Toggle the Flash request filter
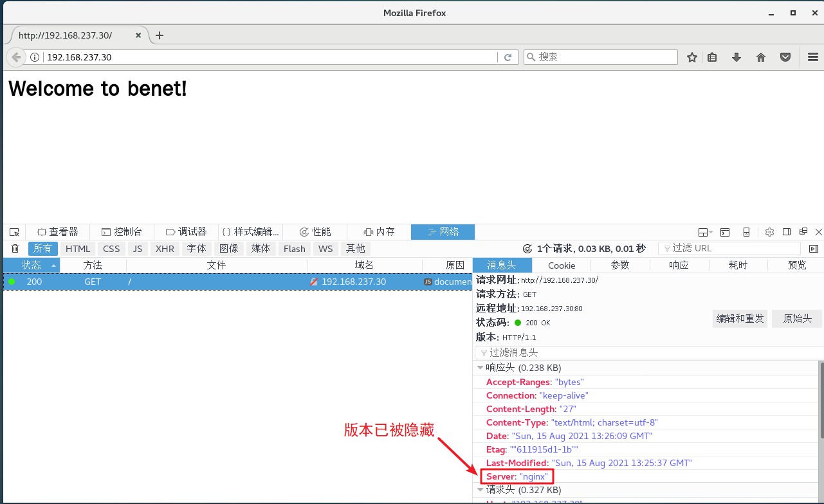This screenshot has height=504, width=824. tap(294, 249)
